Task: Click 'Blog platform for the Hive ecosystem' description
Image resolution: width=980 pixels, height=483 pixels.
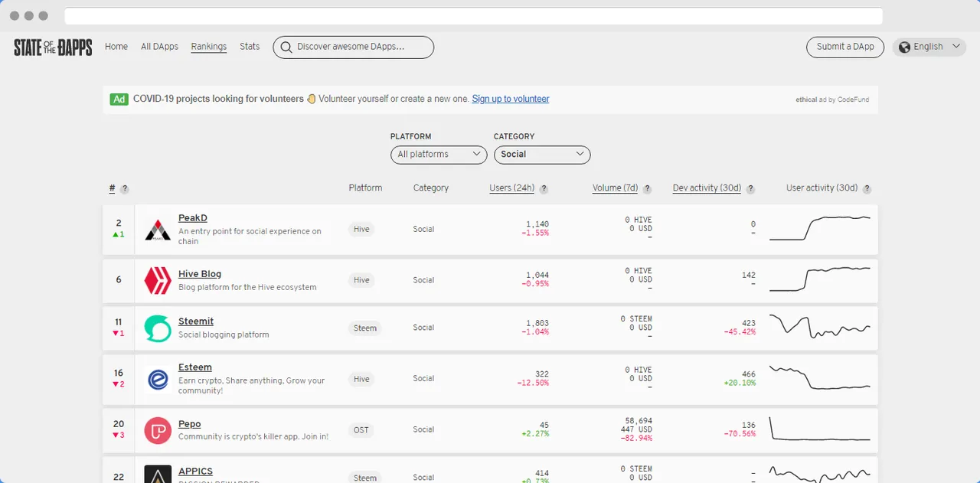Action: tap(247, 288)
